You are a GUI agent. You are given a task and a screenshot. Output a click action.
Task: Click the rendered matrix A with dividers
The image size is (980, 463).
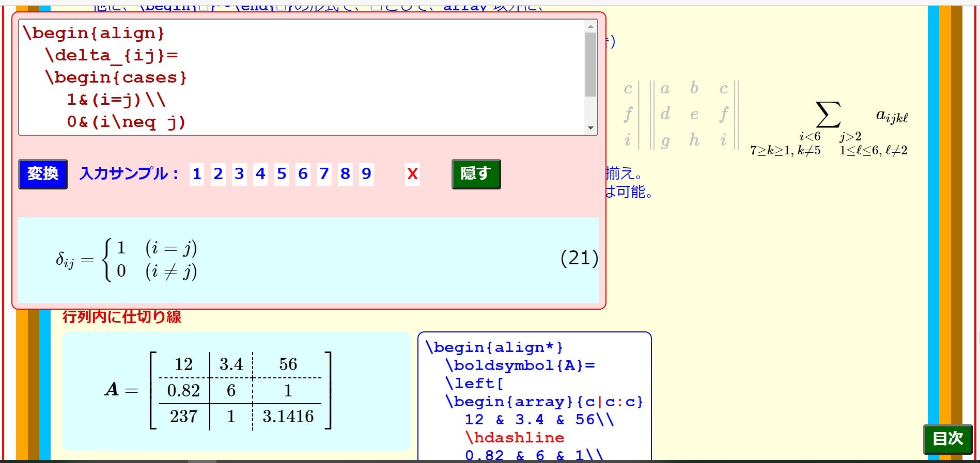tap(218, 390)
